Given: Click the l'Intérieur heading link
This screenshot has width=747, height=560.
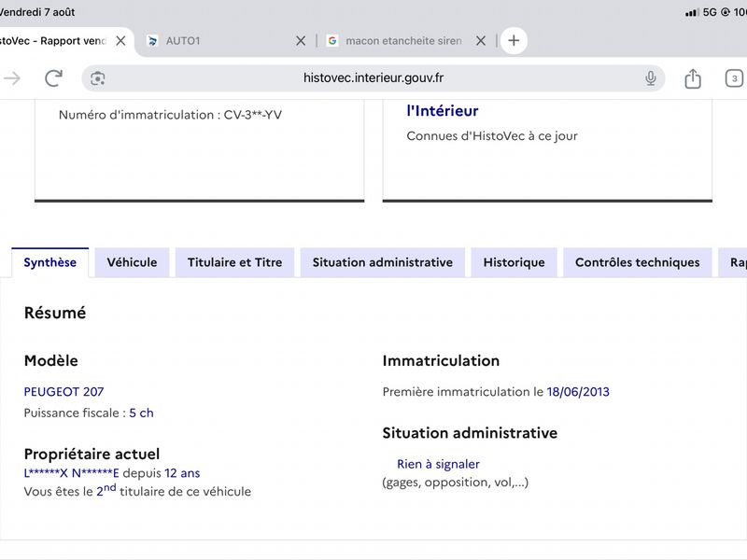Looking at the screenshot, I should [x=443, y=111].
